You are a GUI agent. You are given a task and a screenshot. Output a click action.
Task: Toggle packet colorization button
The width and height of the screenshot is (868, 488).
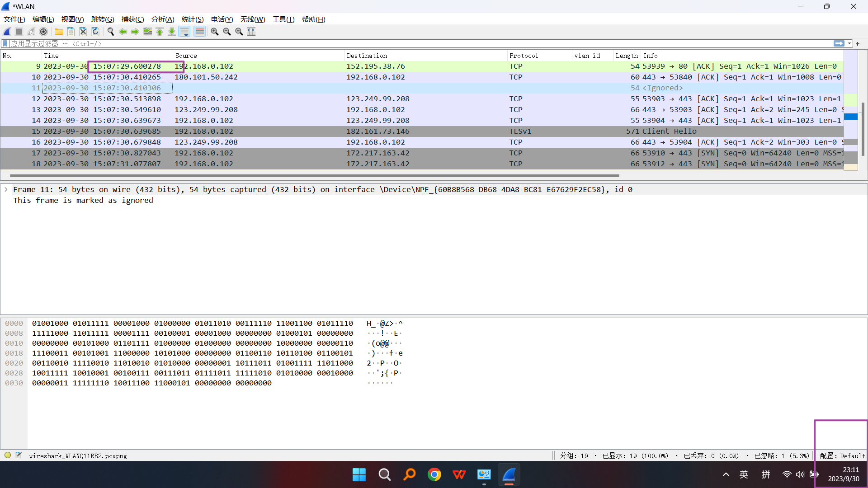click(x=199, y=32)
